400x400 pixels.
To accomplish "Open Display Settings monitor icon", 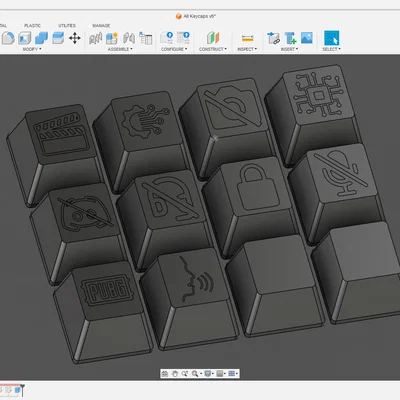I will 207,374.
